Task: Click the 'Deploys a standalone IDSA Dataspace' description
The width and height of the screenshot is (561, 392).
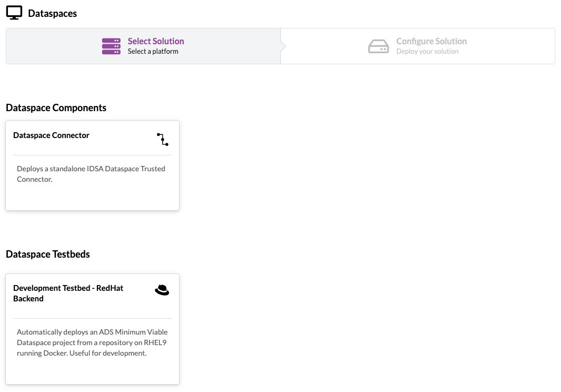Action: coord(91,174)
